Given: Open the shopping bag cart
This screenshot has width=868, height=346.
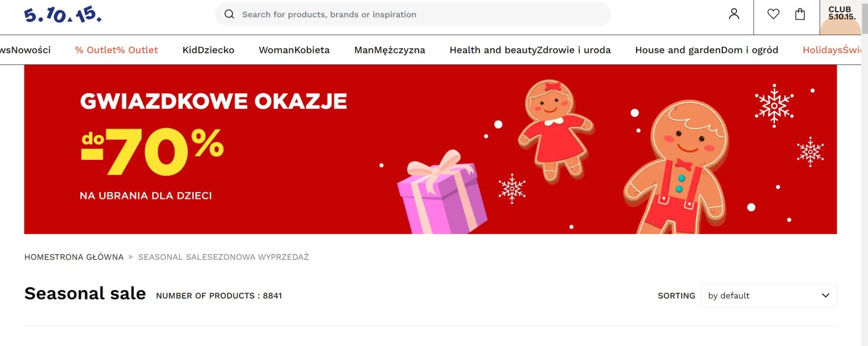Looking at the screenshot, I should pyautogui.click(x=800, y=14).
